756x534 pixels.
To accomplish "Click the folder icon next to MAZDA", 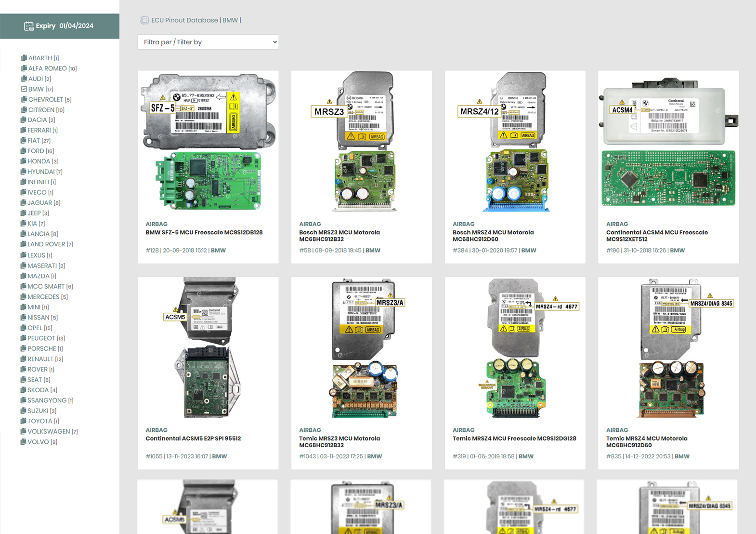I will [x=23, y=276].
